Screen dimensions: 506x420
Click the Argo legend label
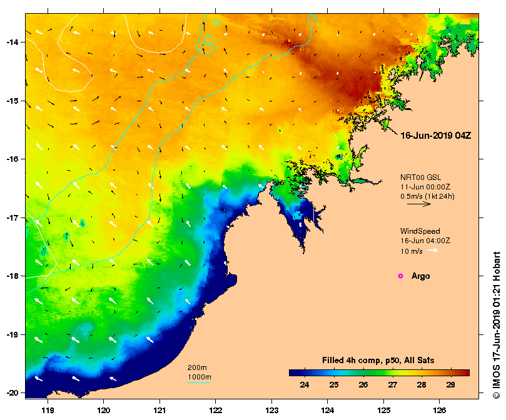tap(420, 276)
